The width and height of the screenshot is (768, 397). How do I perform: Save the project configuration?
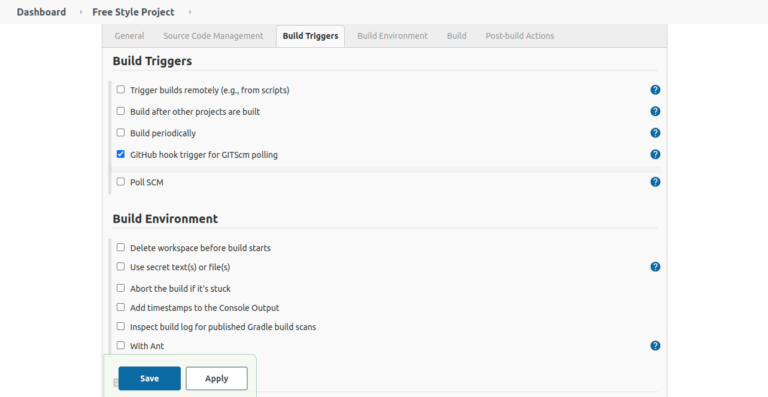149,378
